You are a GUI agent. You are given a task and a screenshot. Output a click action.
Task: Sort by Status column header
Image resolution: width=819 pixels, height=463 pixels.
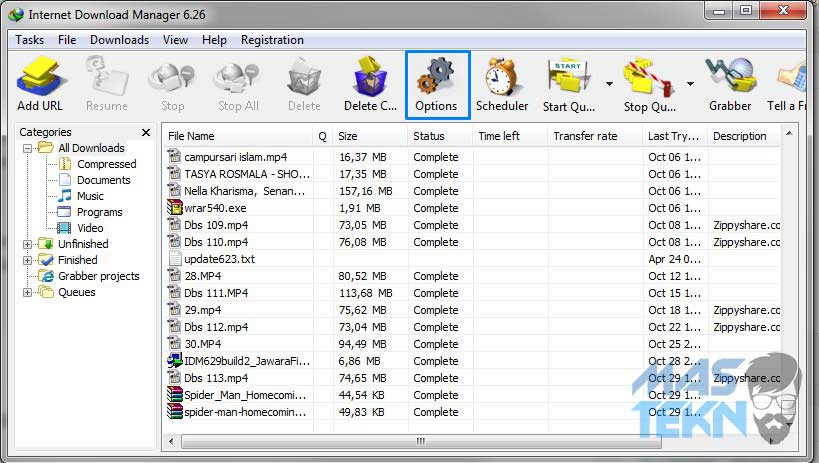point(440,136)
